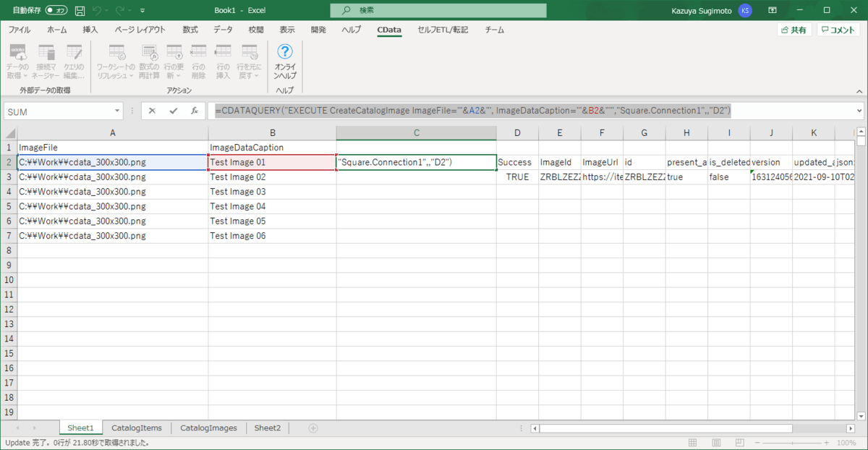Confirm formula with the checkmark icon
This screenshot has height=450, width=868.
point(173,111)
